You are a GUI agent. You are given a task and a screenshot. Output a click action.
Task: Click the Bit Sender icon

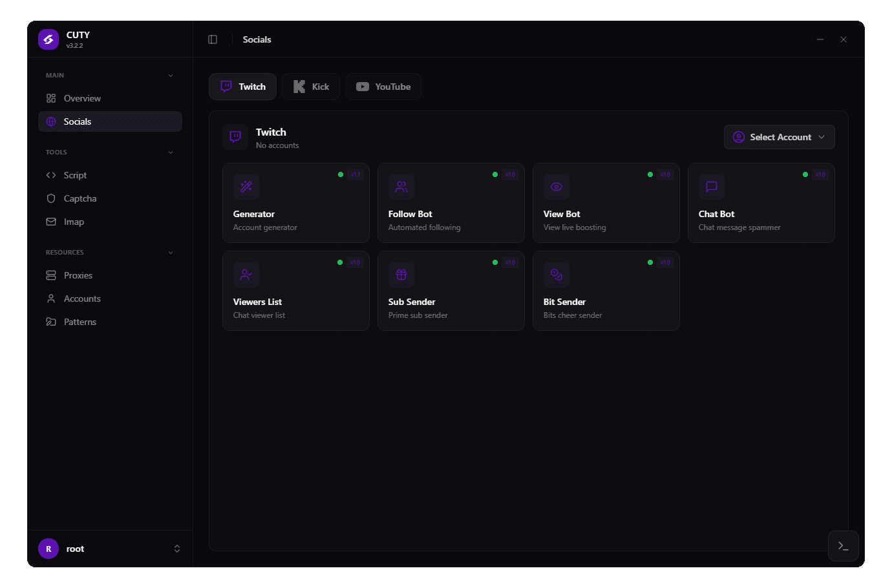[x=557, y=275]
